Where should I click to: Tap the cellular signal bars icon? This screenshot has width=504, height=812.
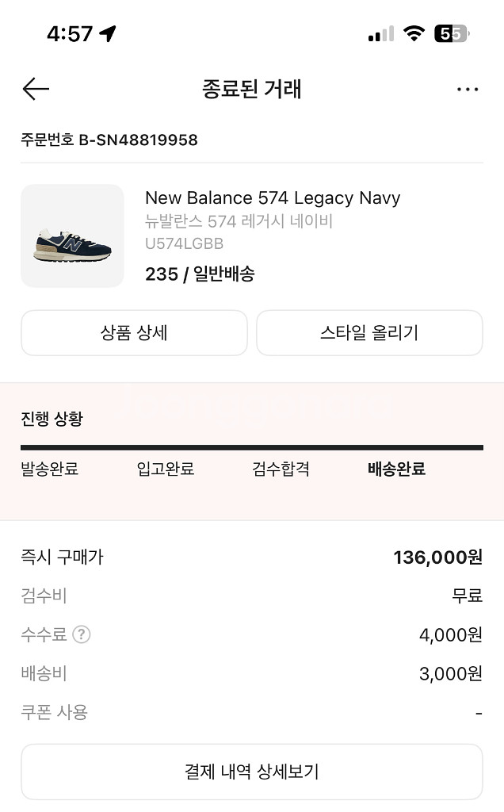(380, 34)
